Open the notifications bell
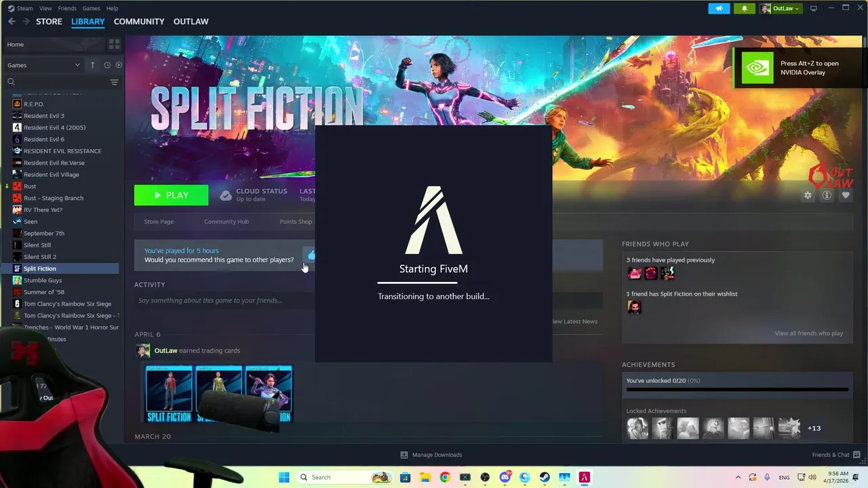Viewport: 868px width, 488px height. click(745, 8)
